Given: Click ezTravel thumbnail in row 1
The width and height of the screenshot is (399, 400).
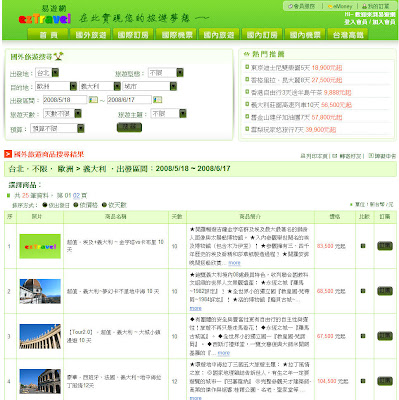Looking at the screenshot, I should (x=40, y=246).
